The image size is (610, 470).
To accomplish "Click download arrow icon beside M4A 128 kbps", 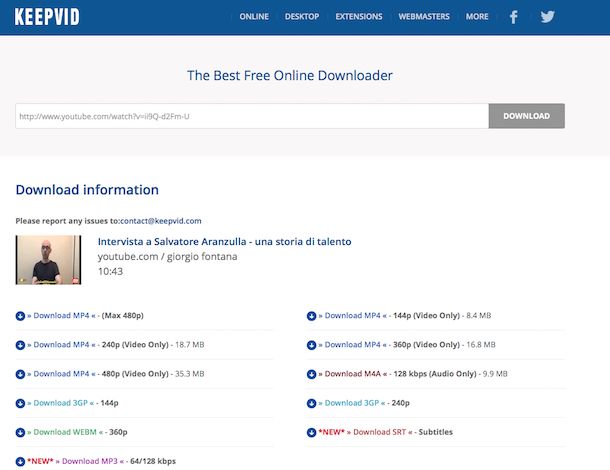I will coord(311,374).
